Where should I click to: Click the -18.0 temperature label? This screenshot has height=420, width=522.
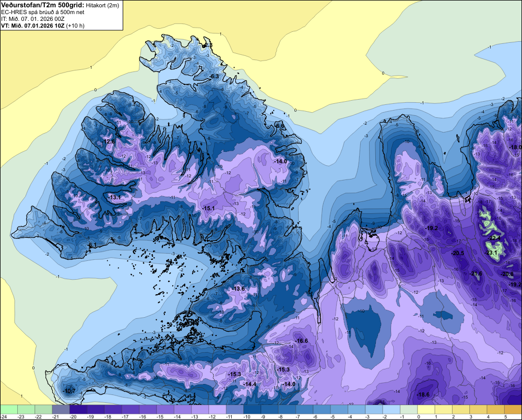(516, 148)
